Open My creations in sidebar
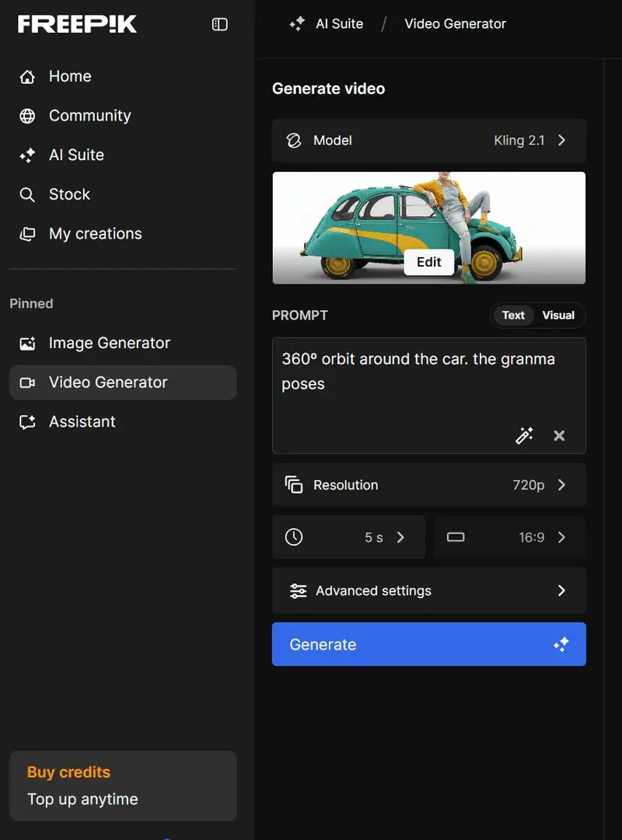This screenshot has height=840, width=622. tap(96, 234)
